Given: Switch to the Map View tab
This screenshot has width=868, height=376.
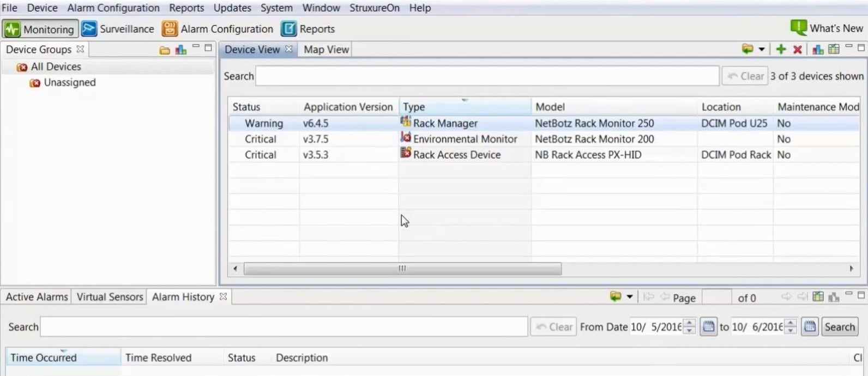Looking at the screenshot, I should pos(326,50).
